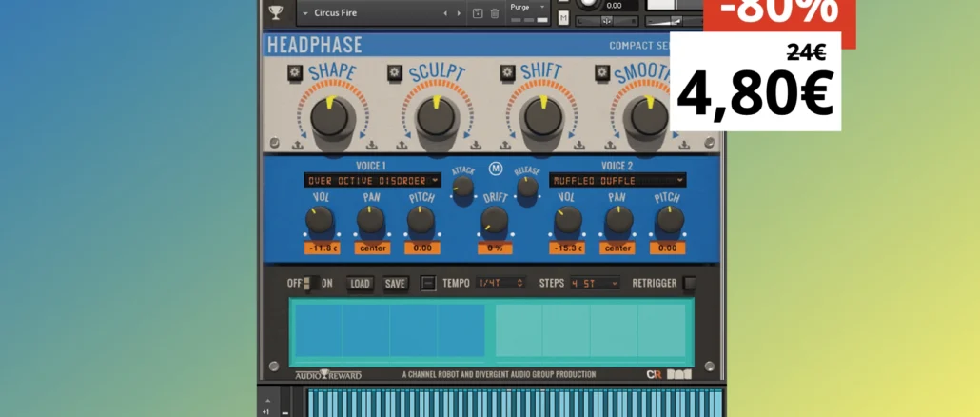Click the Voice 1 VOL knob
This screenshot has width=980, height=417.
coord(320,221)
